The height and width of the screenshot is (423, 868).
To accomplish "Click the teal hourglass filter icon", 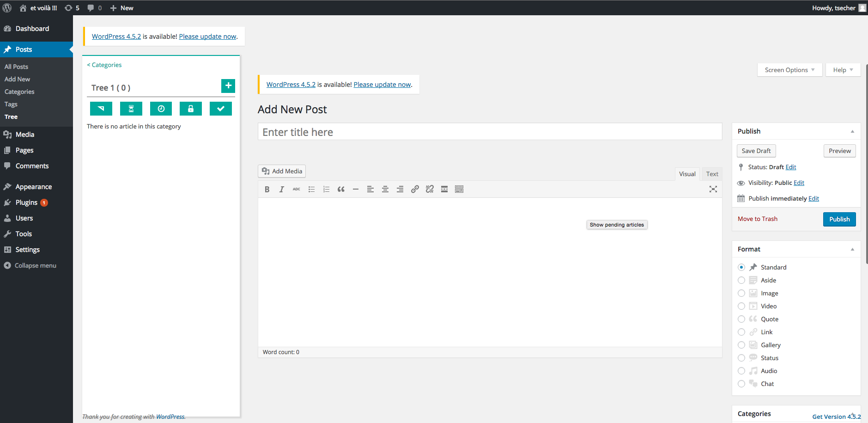I will (x=131, y=109).
